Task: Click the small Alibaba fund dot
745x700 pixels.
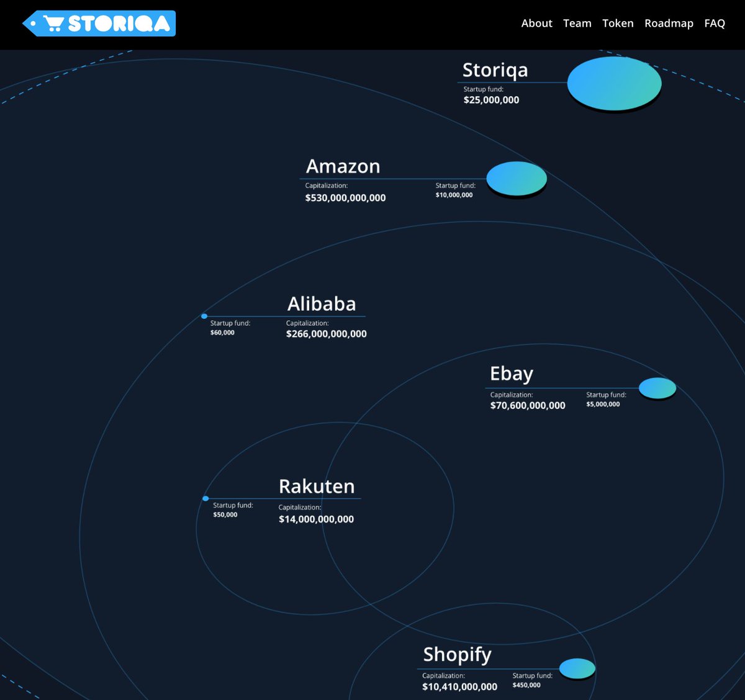Action: tap(204, 316)
